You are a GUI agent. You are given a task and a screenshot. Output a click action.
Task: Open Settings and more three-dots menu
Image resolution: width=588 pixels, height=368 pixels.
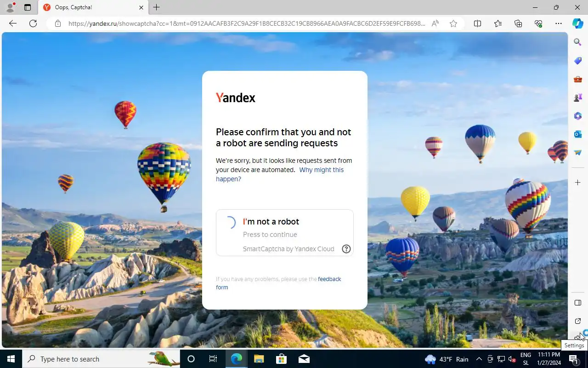(559, 23)
